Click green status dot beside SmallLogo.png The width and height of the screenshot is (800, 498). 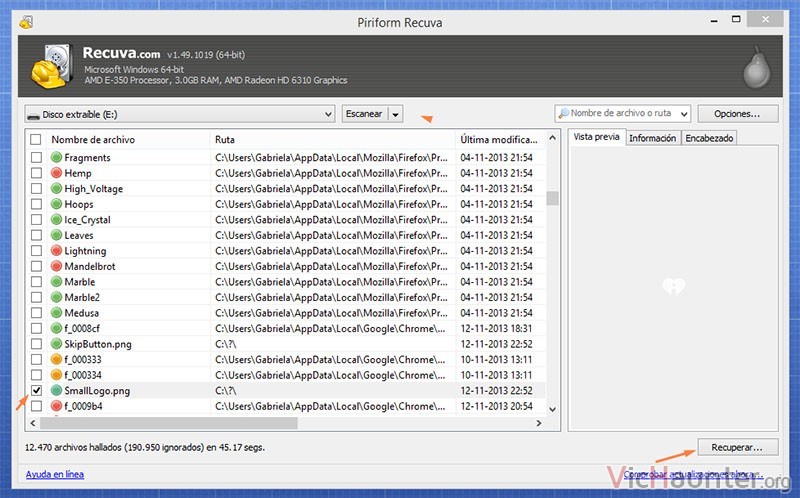[x=56, y=390]
